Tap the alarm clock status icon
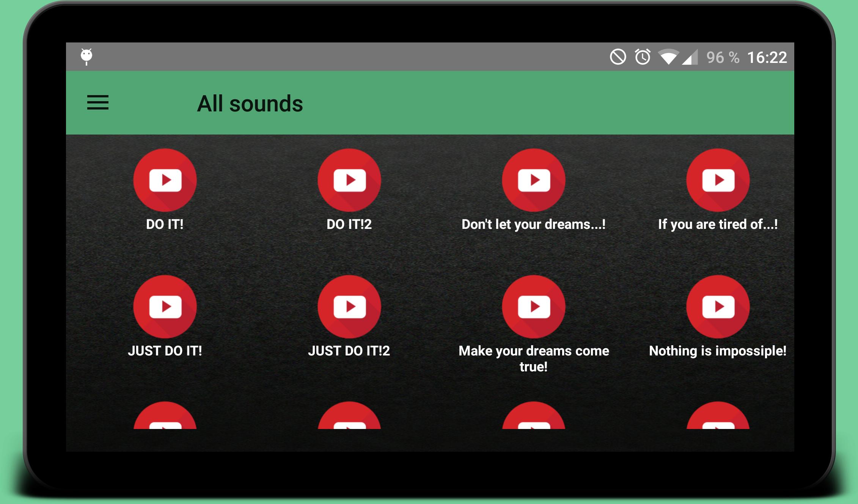 pyautogui.click(x=643, y=57)
